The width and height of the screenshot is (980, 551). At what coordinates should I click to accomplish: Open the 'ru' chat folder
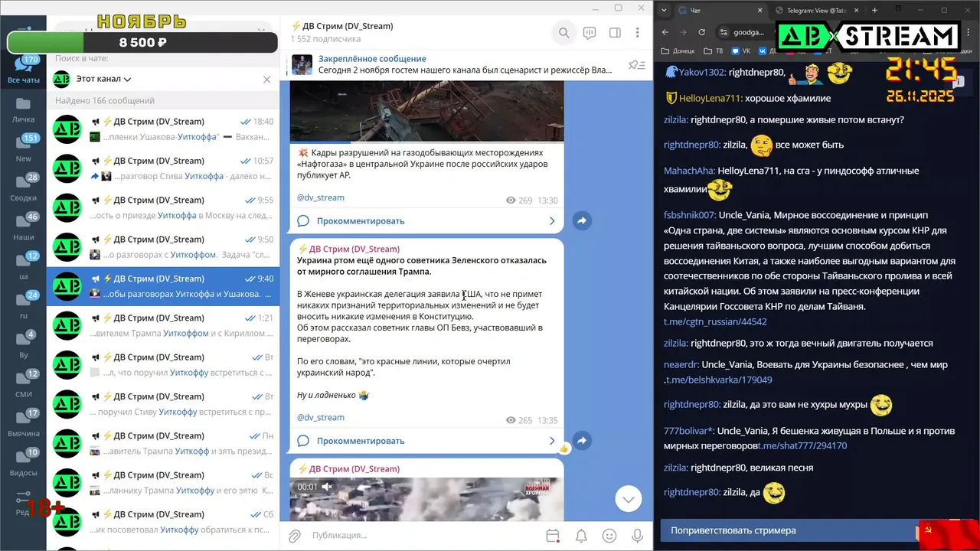[23, 305]
